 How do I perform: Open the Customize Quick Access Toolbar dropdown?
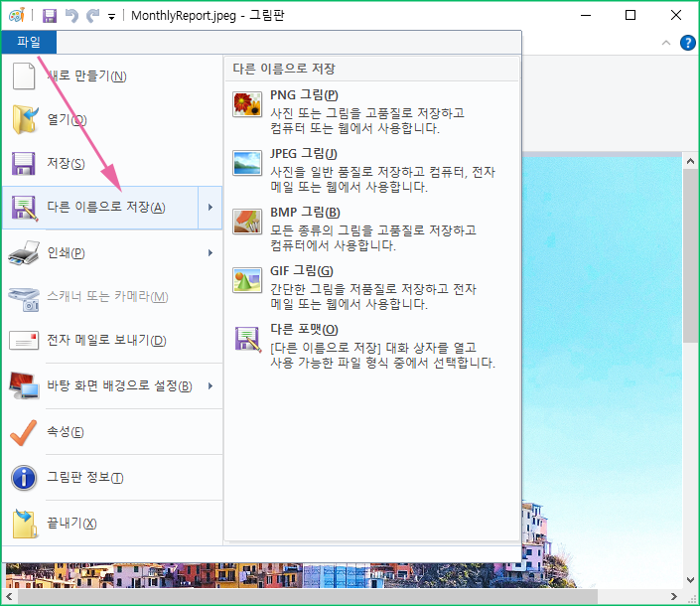coord(111,17)
